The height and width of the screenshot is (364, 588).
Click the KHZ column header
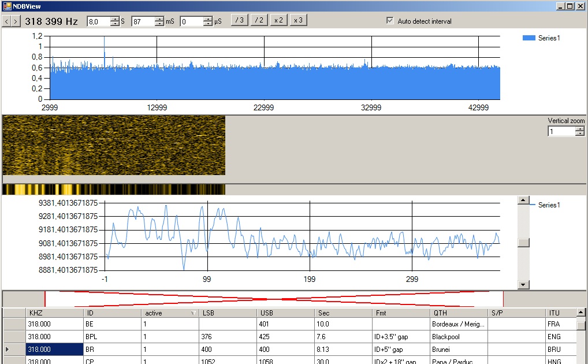[54, 313]
